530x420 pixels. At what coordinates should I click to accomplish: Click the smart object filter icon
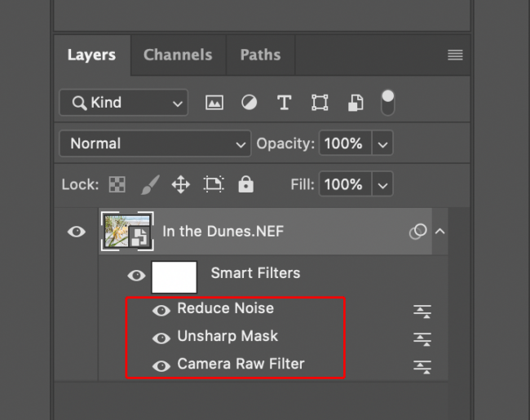[356, 103]
